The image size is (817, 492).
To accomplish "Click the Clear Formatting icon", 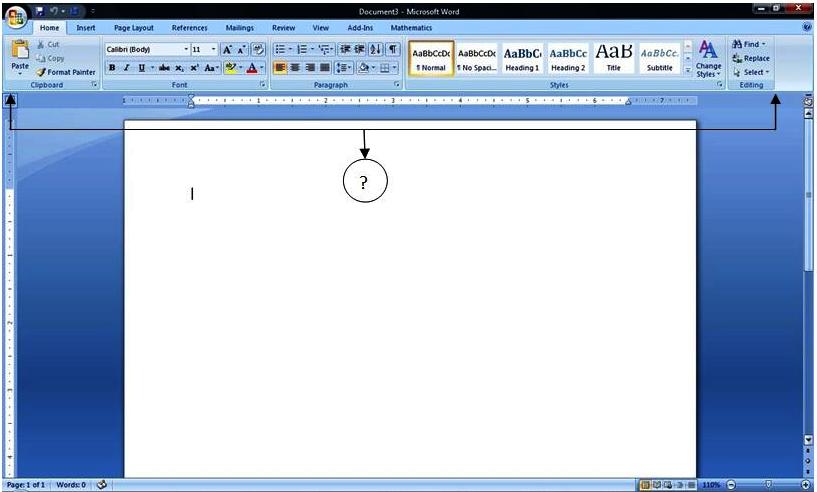I will 258,49.
